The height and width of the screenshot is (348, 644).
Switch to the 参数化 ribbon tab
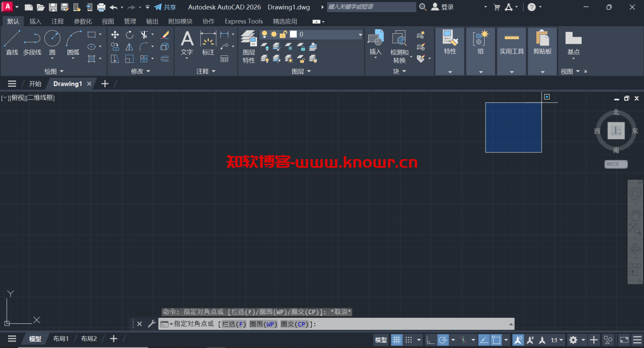click(x=83, y=21)
